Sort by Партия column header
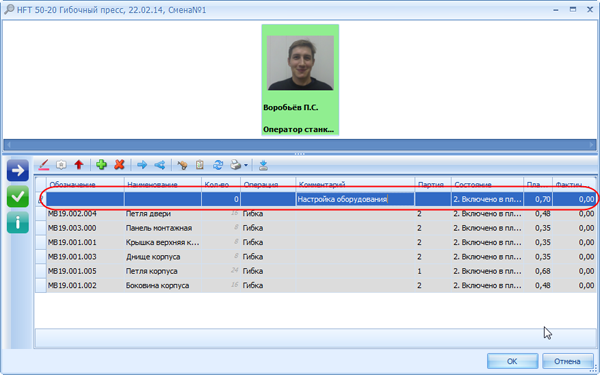 433,184
